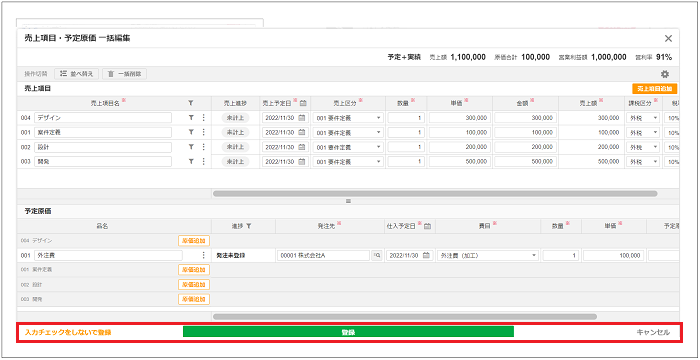700x360 pixels.
Task: Click filter icon in 進捗 column header
Action: coord(249,226)
